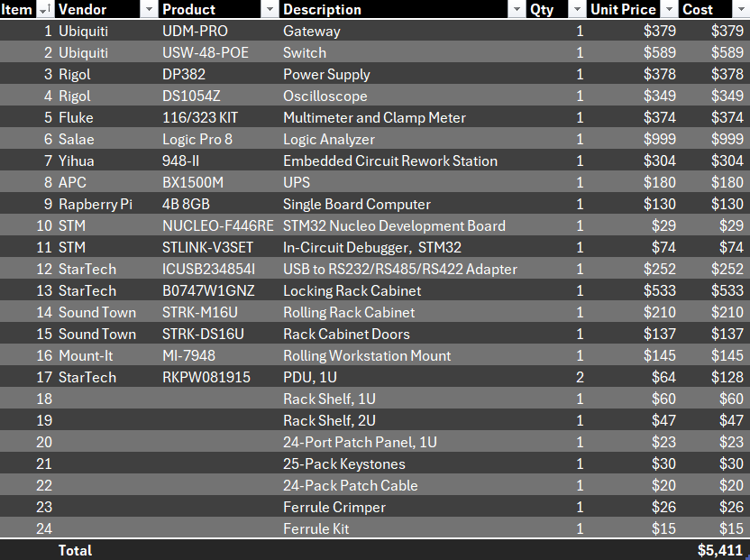The image size is (750, 560).
Task: Click the Rack Shelf, 2U cell
Action: (x=403, y=421)
